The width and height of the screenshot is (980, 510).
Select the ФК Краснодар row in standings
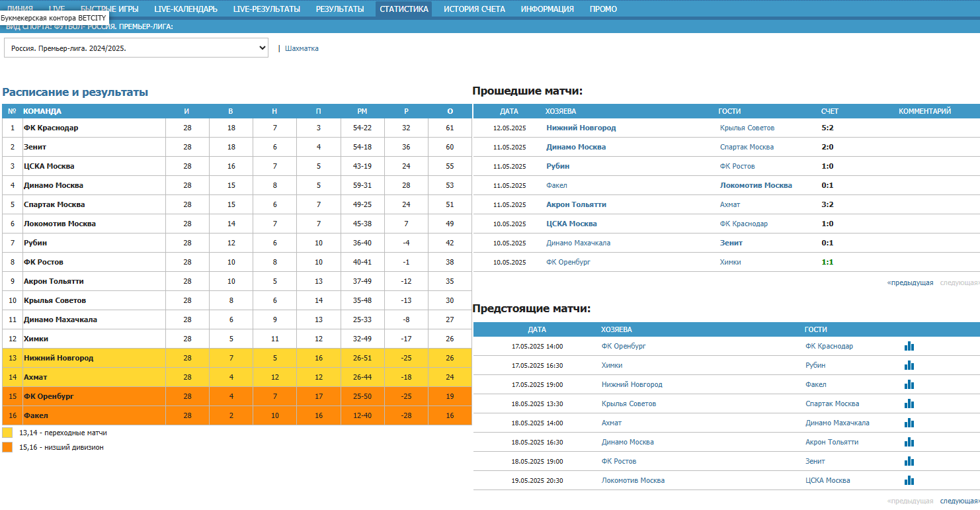pos(51,128)
